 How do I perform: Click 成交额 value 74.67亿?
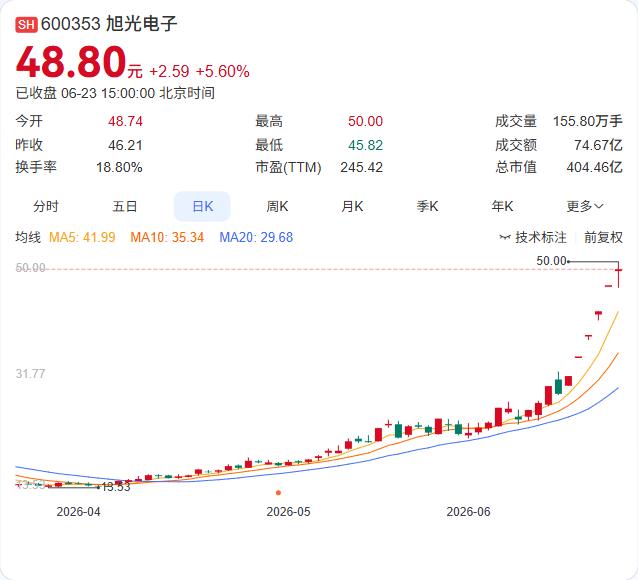(x=598, y=145)
